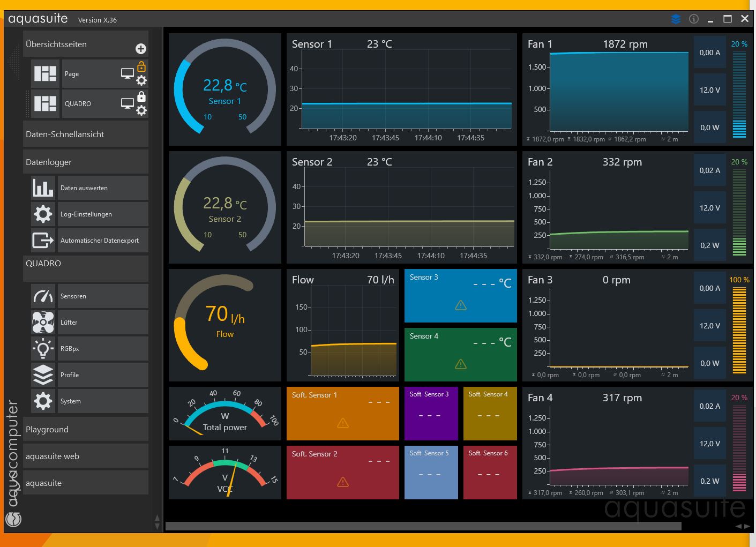Click the Soft. Sensor 5 blue tile
This screenshot has height=547, width=756.
(x=431, y=473)
